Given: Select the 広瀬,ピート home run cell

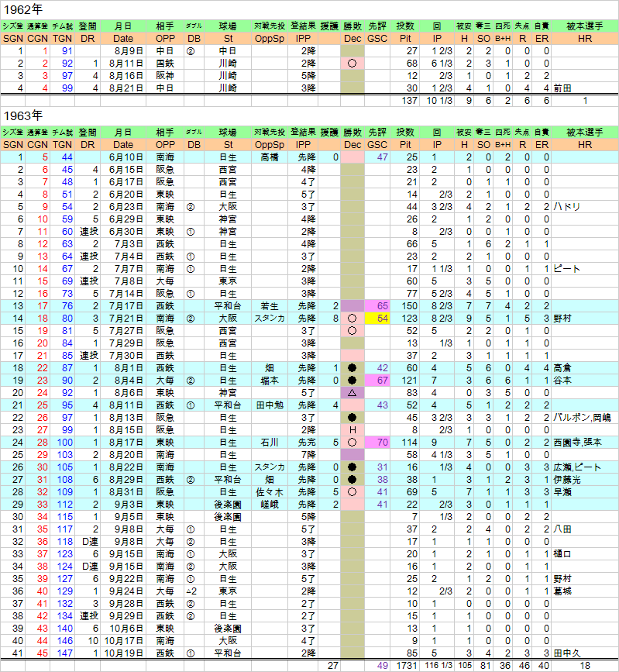Looking at the screenshot, I should [585, 467].
